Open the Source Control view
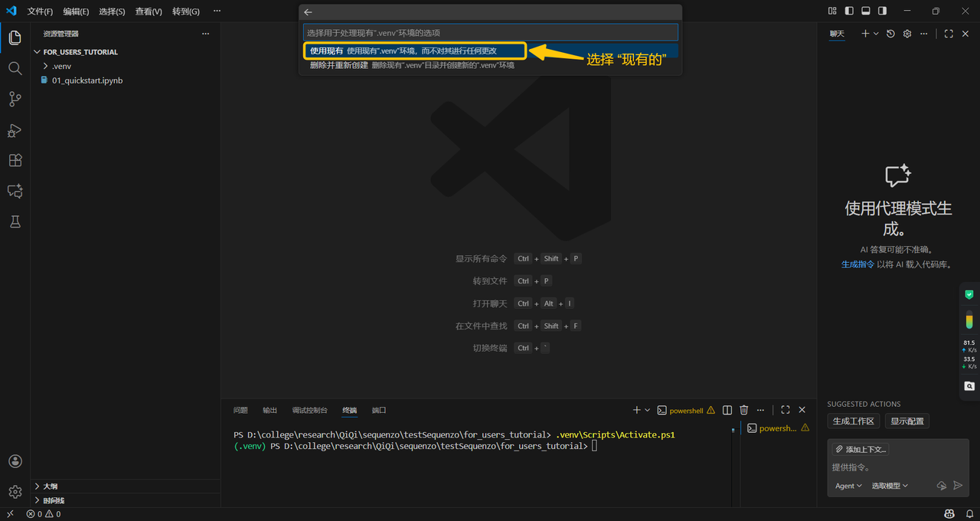Viewport: 980px width, 521px height. tap(15, 99)
